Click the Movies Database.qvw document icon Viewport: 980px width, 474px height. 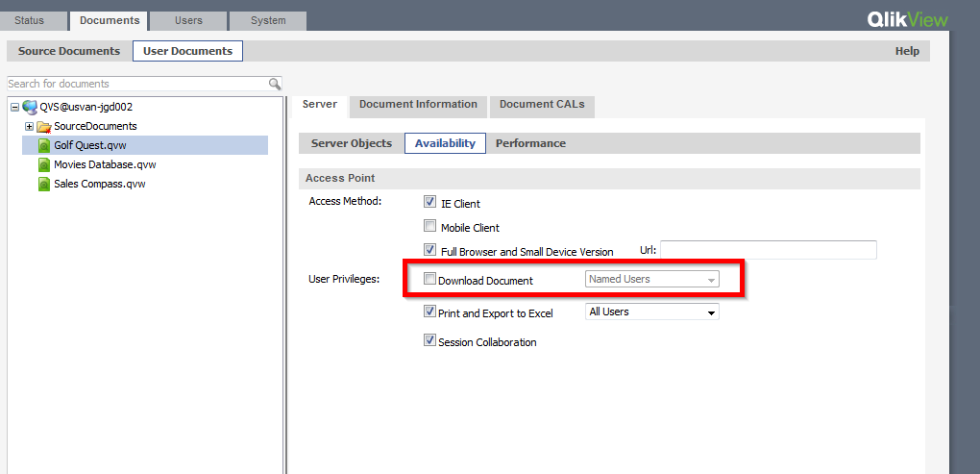coord(44,165)
